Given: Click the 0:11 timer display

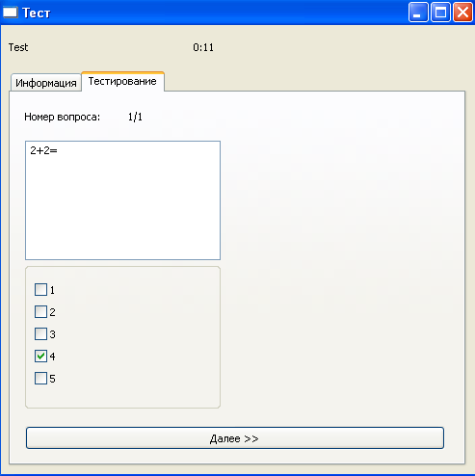Looking at the screenshot, I should coord(203,47).
